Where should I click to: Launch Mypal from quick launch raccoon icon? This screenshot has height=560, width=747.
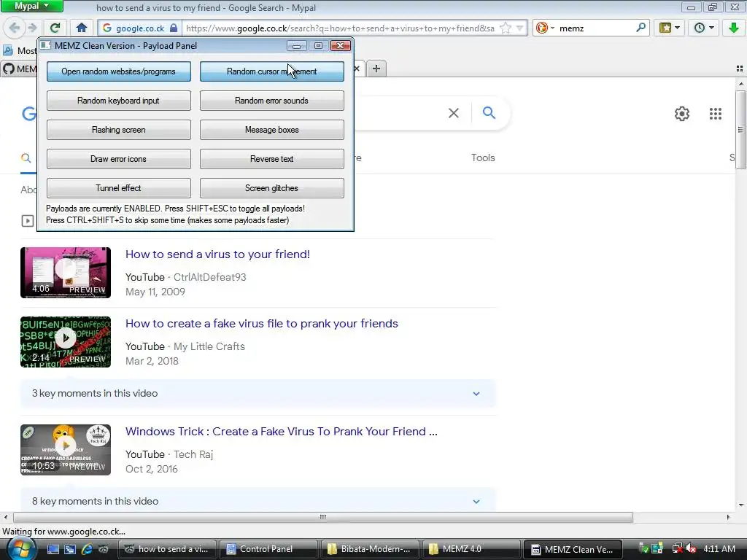(104, 549)
